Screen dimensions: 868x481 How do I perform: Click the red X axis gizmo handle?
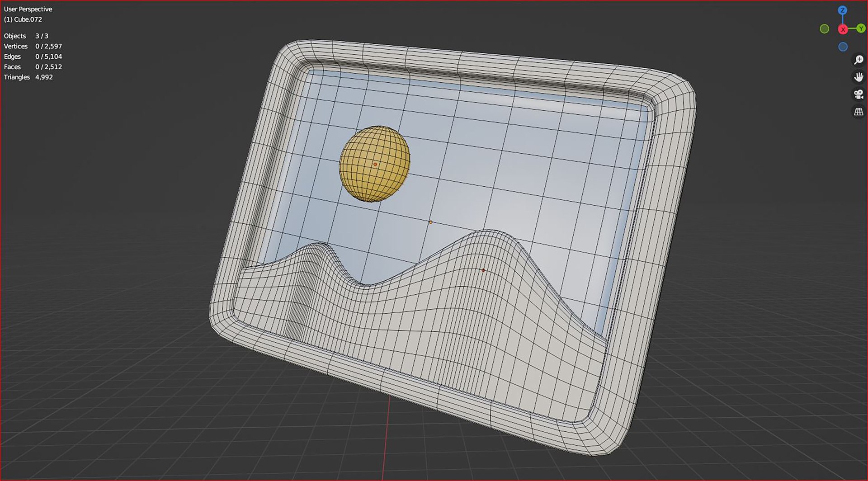coord(843,29)
